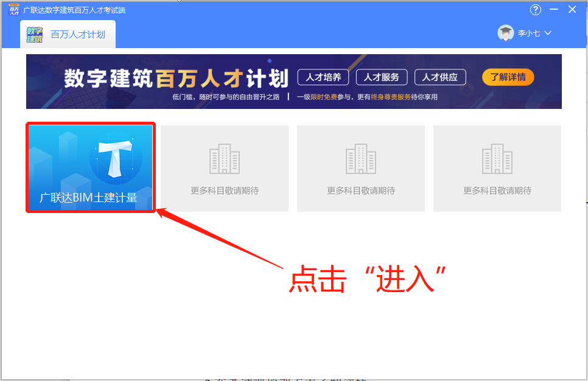Click the user avatar of 李小七
Screen dimensions: 588x381
pyautogui.click(x=505, y=33)
